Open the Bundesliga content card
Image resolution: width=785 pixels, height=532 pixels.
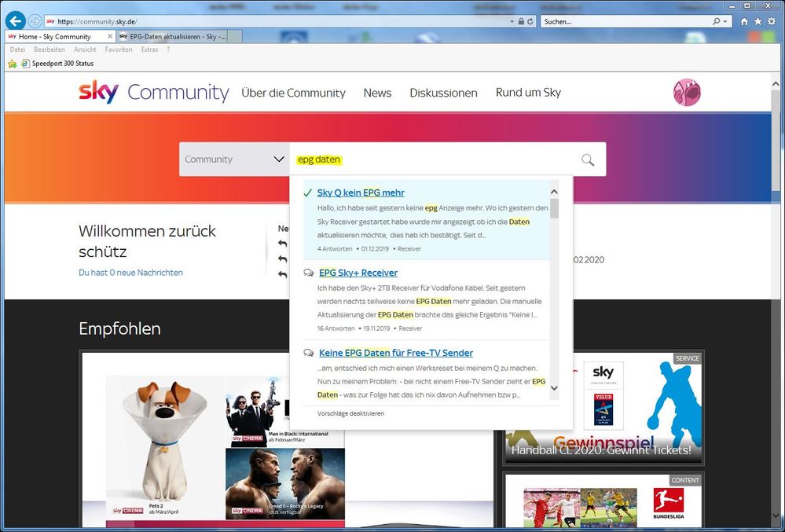tap(603, 501)
